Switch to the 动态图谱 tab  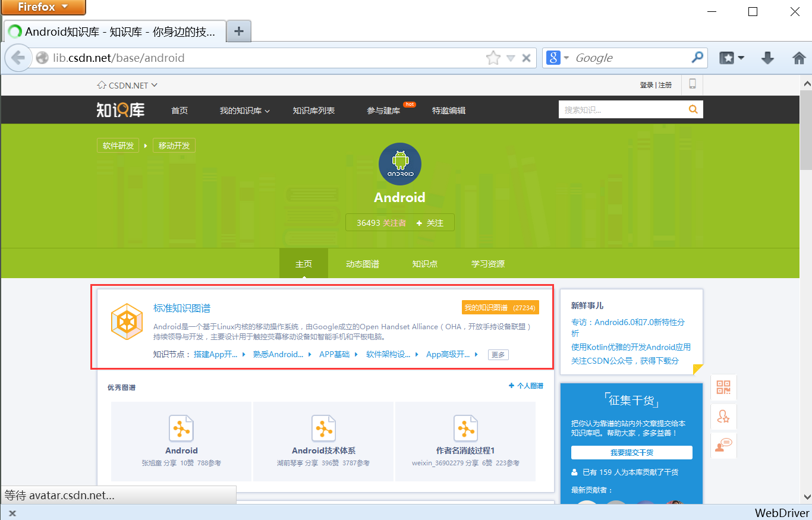point(363,263)
